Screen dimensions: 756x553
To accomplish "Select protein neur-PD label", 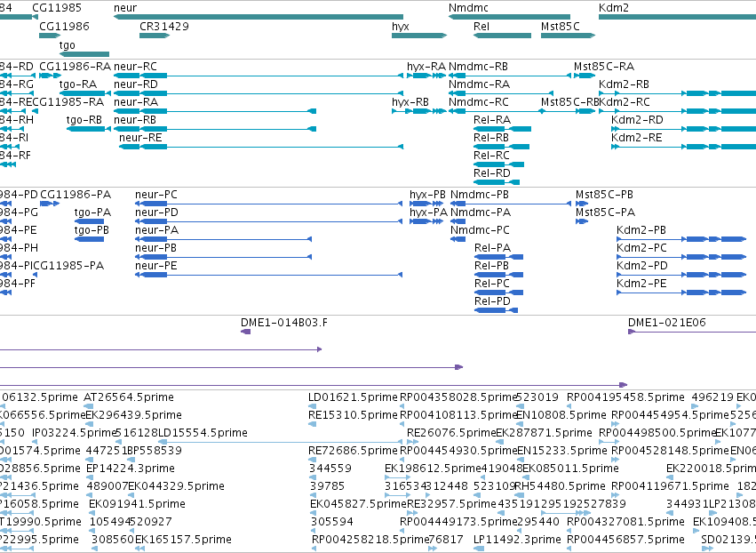I will pyautogui.click(x=156, y=212).
